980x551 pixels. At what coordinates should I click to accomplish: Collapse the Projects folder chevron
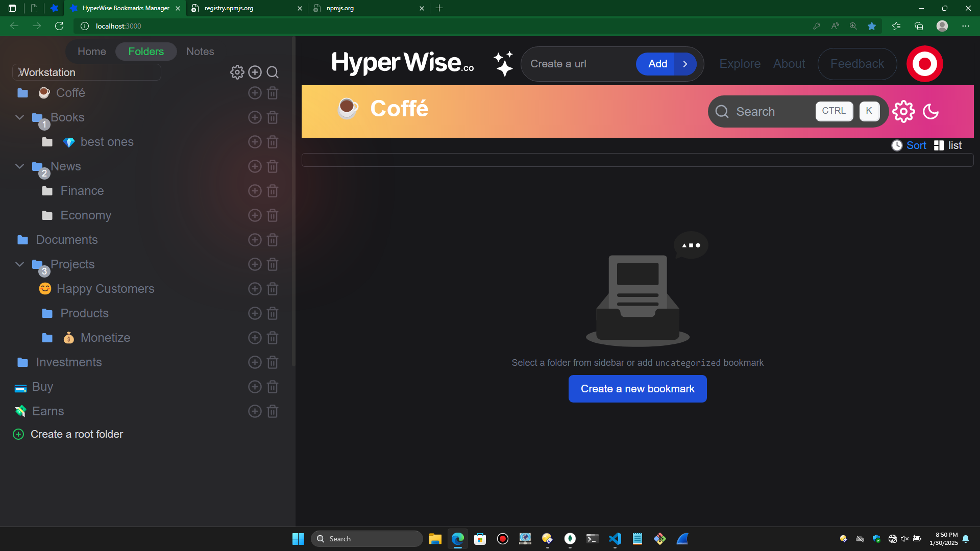[x=19, y=264]
